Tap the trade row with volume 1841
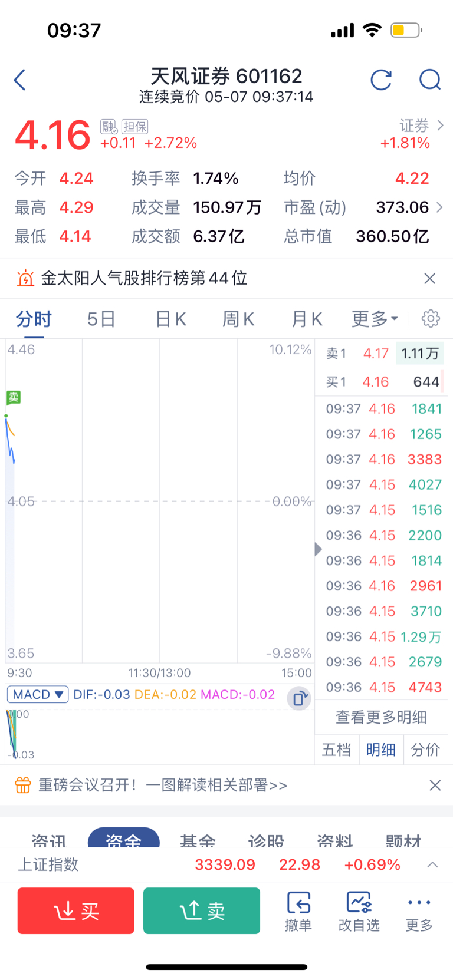The height and width of the screenshot is (980, 453). [x=382, y=408]
